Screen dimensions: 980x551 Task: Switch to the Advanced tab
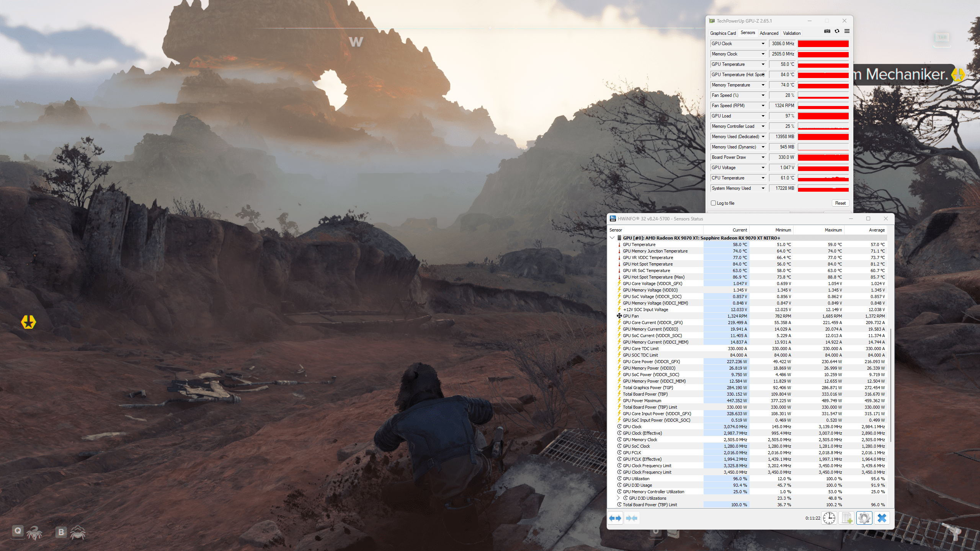[769, 33]
